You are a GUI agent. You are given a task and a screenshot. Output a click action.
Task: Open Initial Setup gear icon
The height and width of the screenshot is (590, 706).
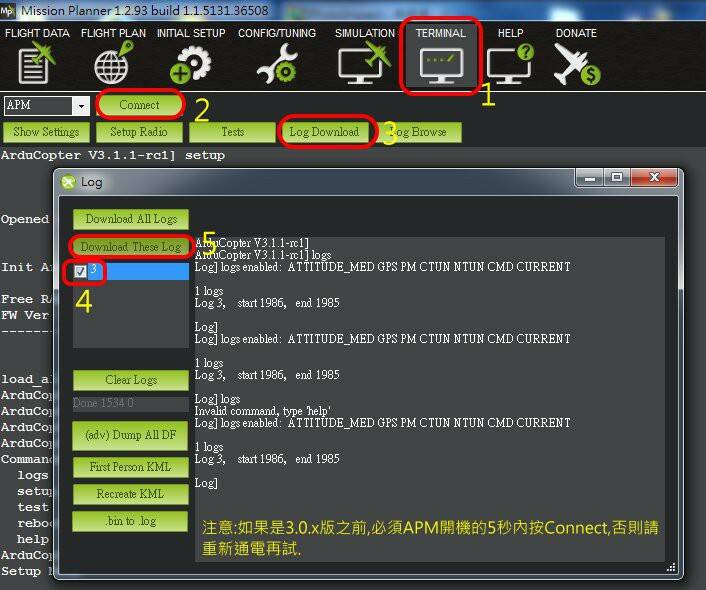click(x=191, y=64)
